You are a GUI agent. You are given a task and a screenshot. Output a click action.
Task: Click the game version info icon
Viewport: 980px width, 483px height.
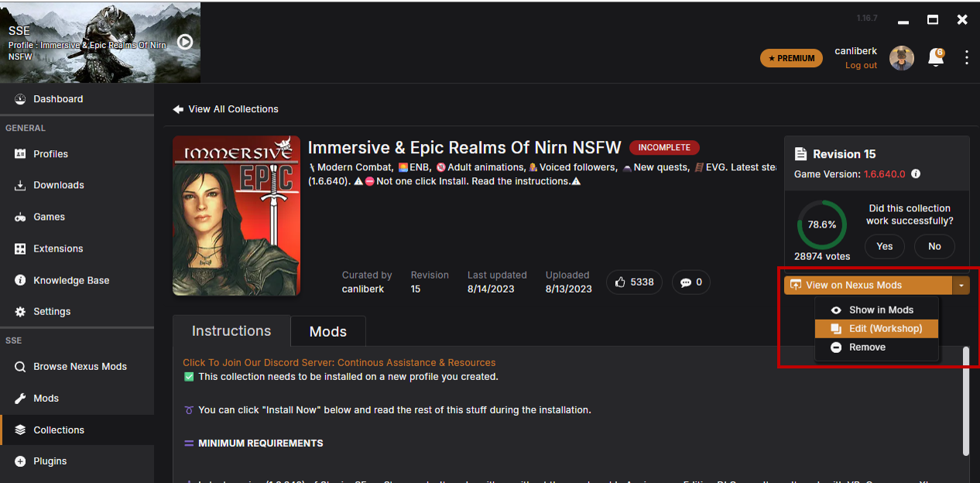(x=916, y=174)
